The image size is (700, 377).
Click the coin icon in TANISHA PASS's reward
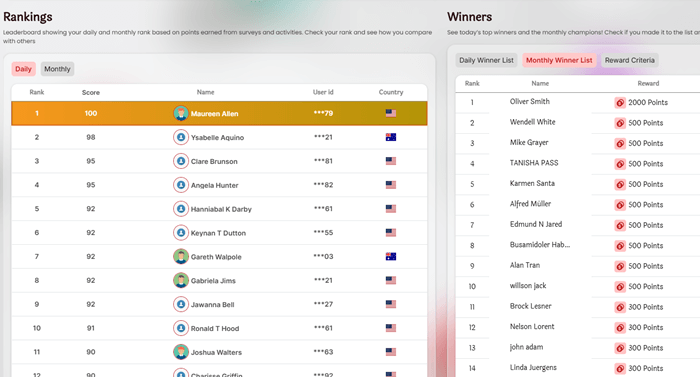coord(620,164)
